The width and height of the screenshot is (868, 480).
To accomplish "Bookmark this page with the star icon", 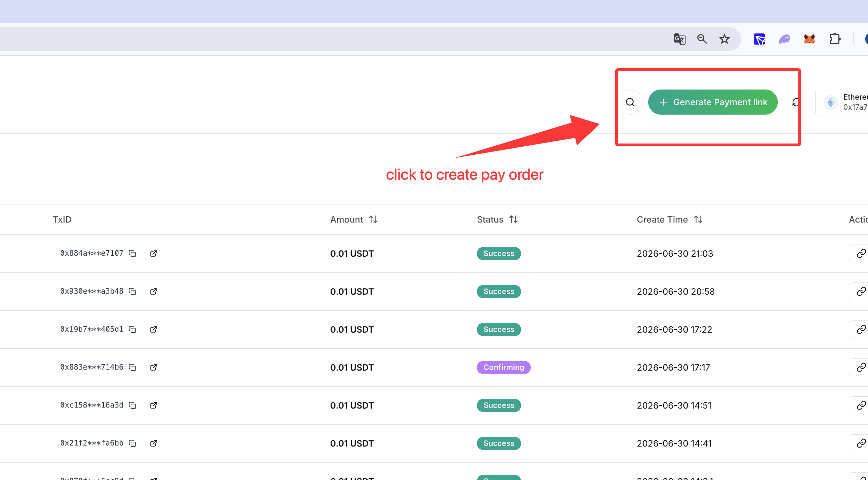I will 724,39.
